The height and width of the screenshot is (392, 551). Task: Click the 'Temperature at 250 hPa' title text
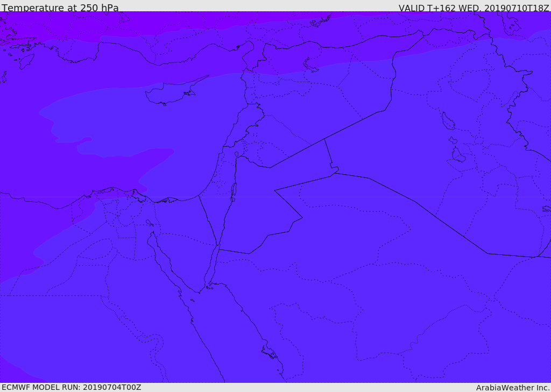tap(60, 8)
